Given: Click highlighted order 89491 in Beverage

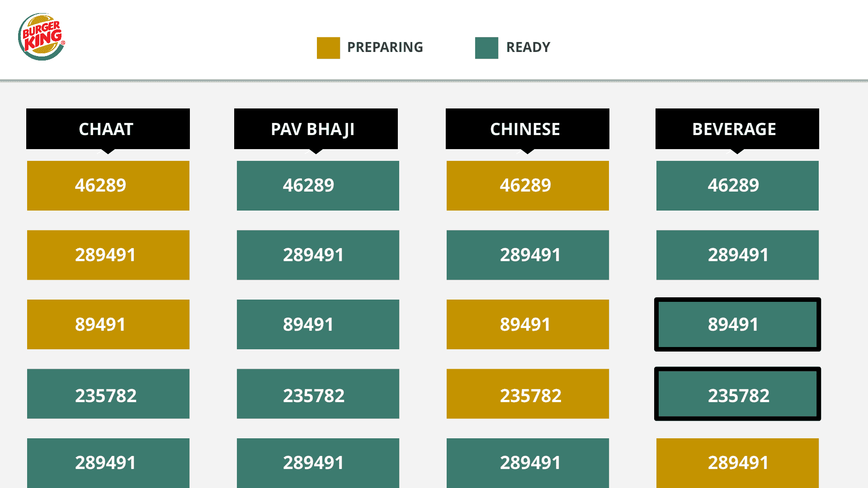Looking at the screenshot, I should coord(737,324).
